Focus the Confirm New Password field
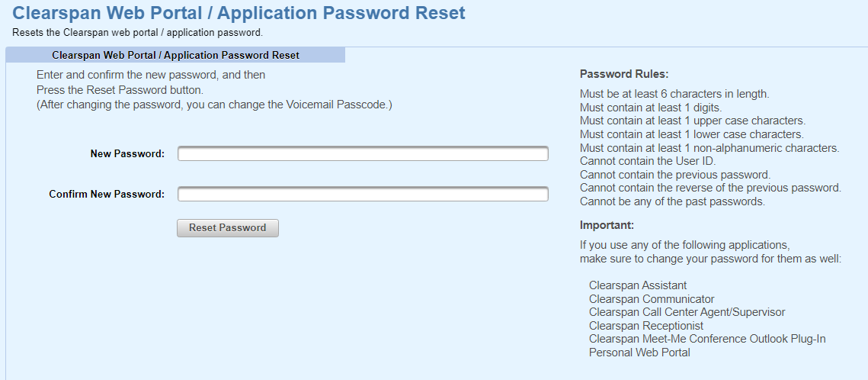 (363, 195)
